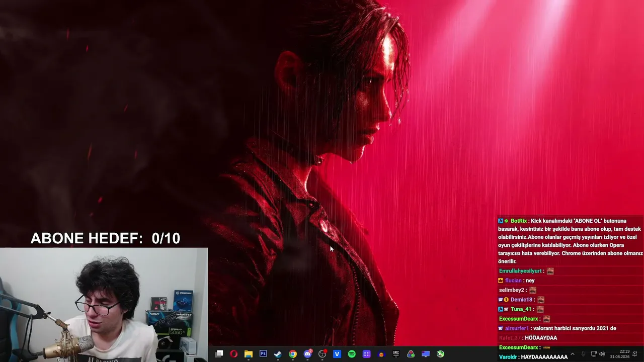The height and width of the screenshot is (362, 644).
Task: Click the Emrullahyesilyurt username in chat
Action: tap(520, 271)
